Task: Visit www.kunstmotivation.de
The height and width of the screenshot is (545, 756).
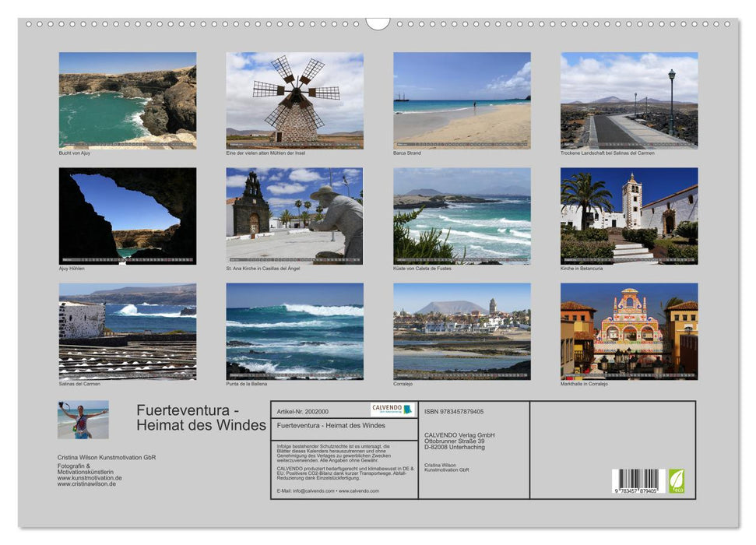Action: tap(90, 478)
